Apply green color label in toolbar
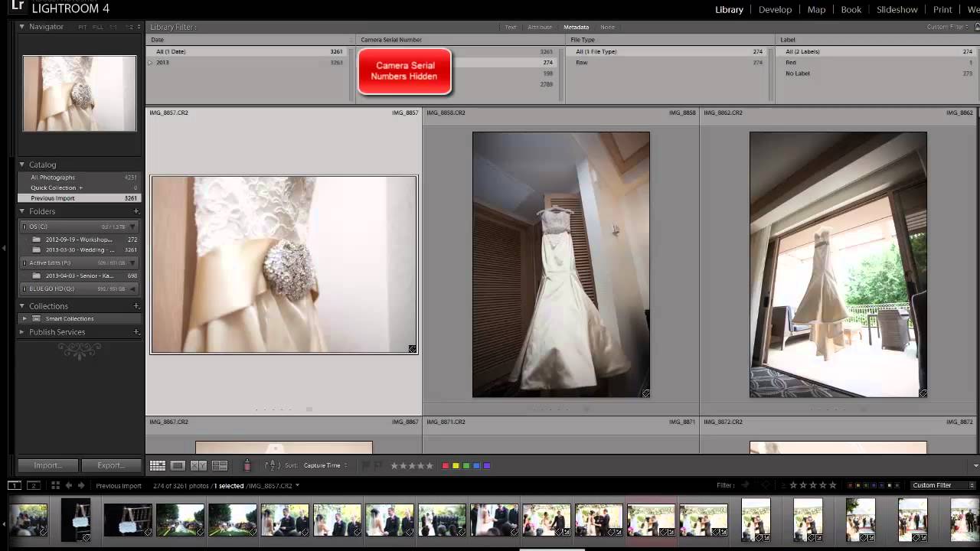 point(466,465)
